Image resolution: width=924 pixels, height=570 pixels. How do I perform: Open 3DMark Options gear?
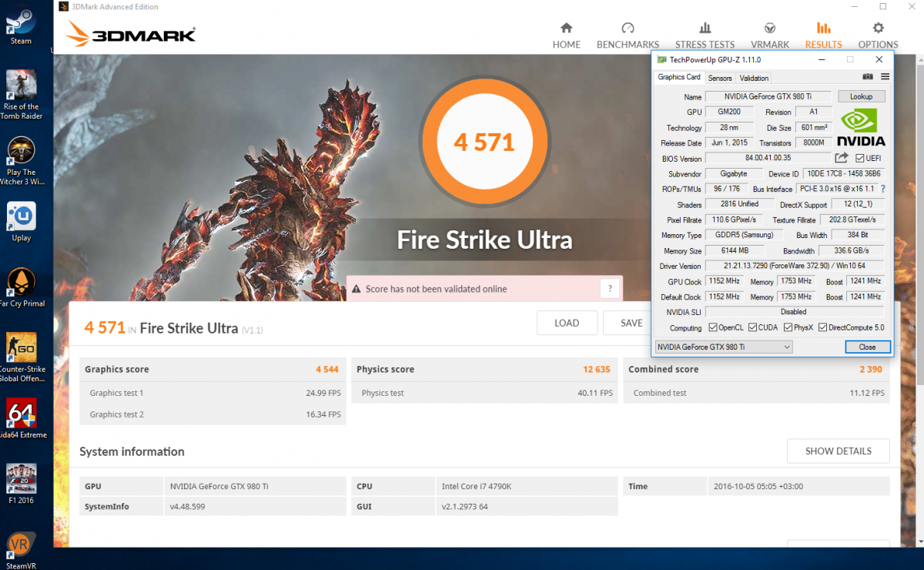pos(878,35)
